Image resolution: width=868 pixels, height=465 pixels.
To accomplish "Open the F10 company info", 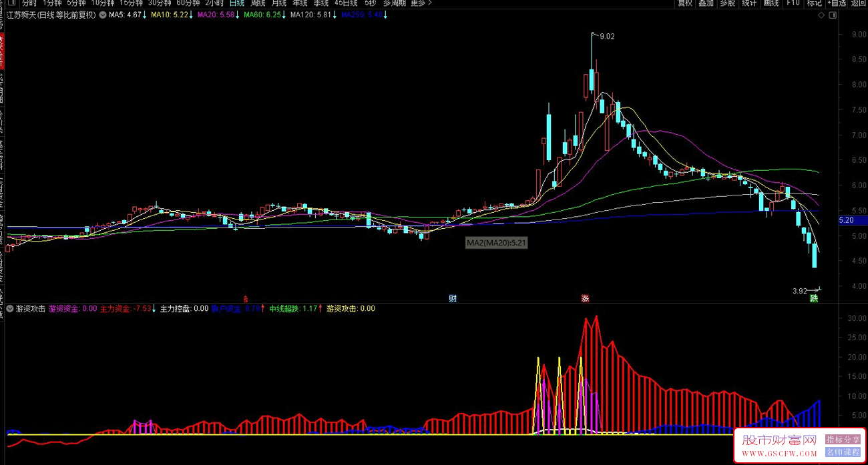I will [x=793, y=3].
